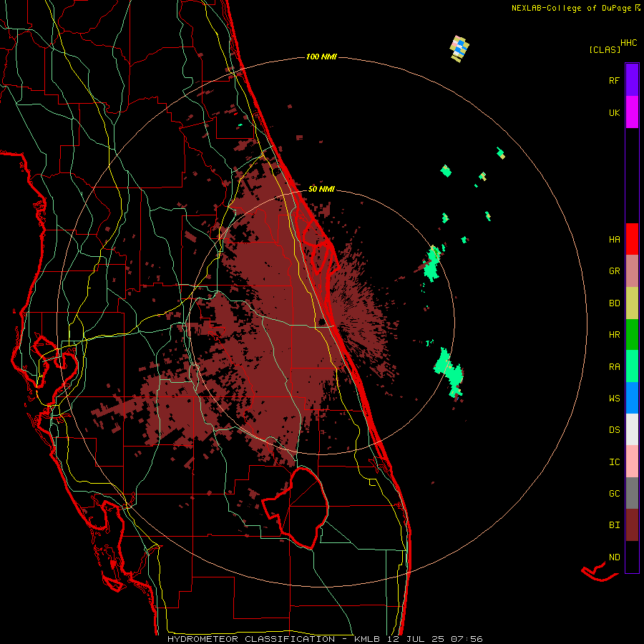This screenshot has width=644, height=644.
Task: Click the 'DS' legend label
Action: tap(614, 430)
